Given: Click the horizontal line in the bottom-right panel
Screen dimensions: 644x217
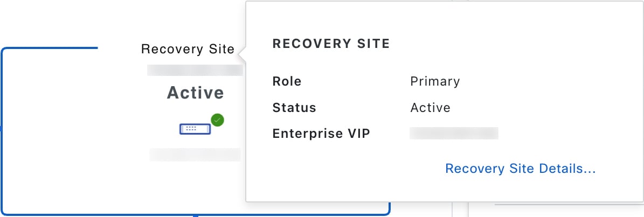Looking at the screenshot, I should (566, 205).
